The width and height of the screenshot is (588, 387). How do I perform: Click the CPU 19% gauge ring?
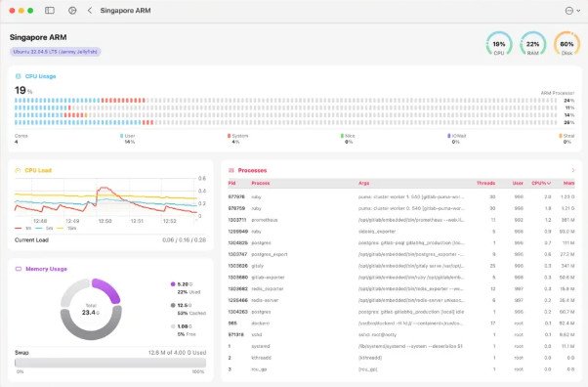tap(499, 44)
